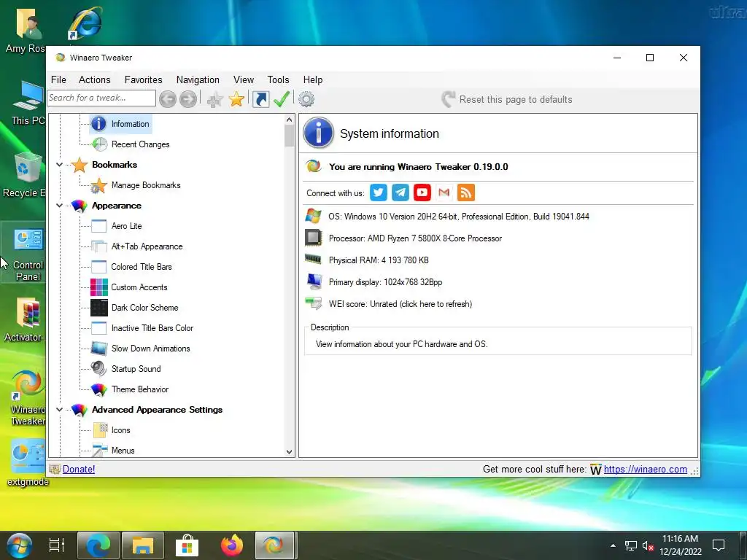Click the Processor info line
The width and height of the screenshot is (747, 560).
tap(415, 238)
